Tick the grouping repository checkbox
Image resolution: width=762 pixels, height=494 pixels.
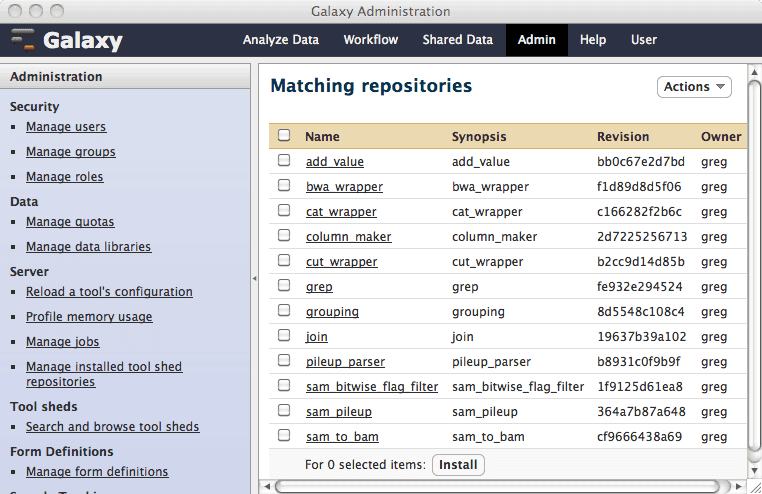click(284, 311)
